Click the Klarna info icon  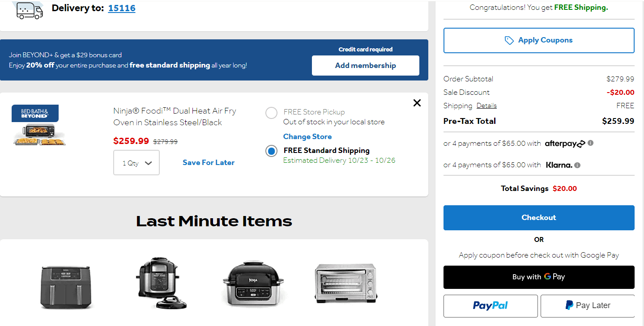577,165
